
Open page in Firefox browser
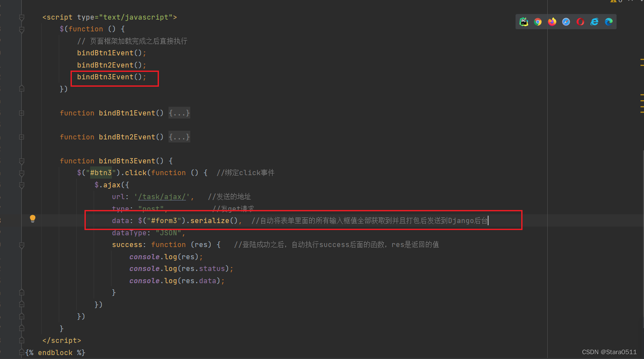point(552,22)
